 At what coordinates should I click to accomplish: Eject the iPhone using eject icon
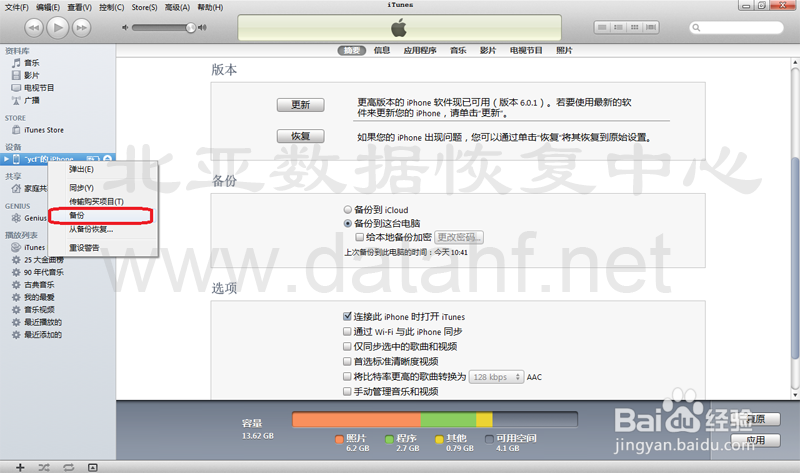point(108,159)
